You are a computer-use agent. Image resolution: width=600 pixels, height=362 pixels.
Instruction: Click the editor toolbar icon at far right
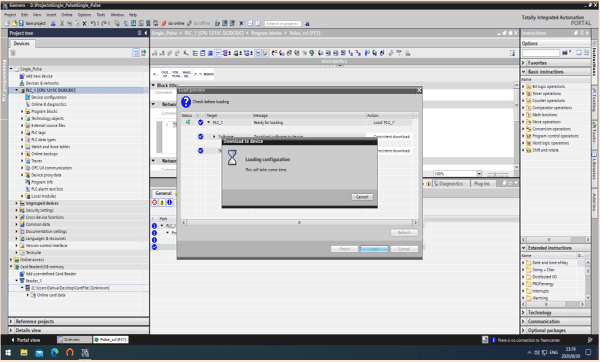[512, 53]
